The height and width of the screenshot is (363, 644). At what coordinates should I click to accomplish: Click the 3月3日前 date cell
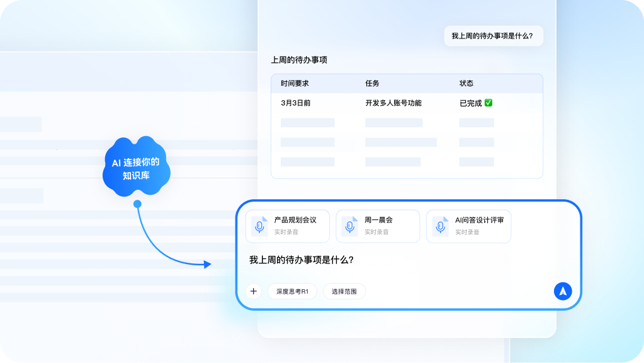click(297, 103)
